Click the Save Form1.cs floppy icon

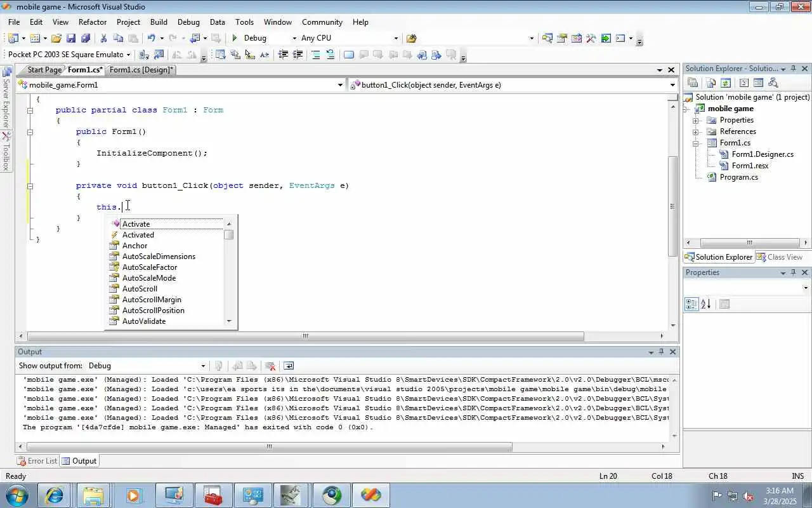coord(71,38)
